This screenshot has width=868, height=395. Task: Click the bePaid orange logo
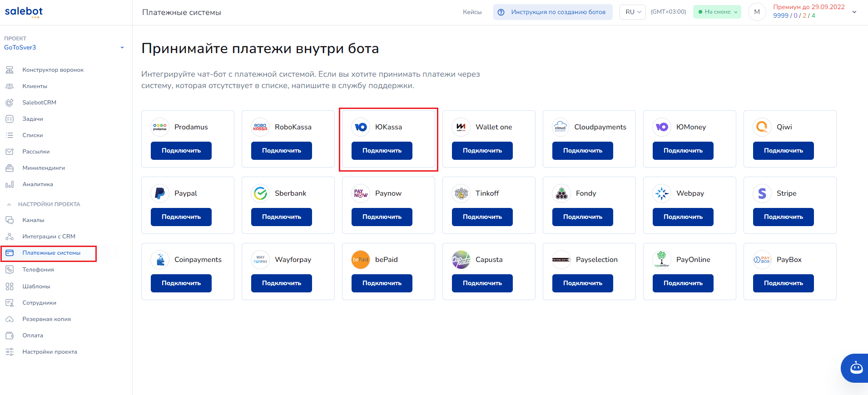361,260
